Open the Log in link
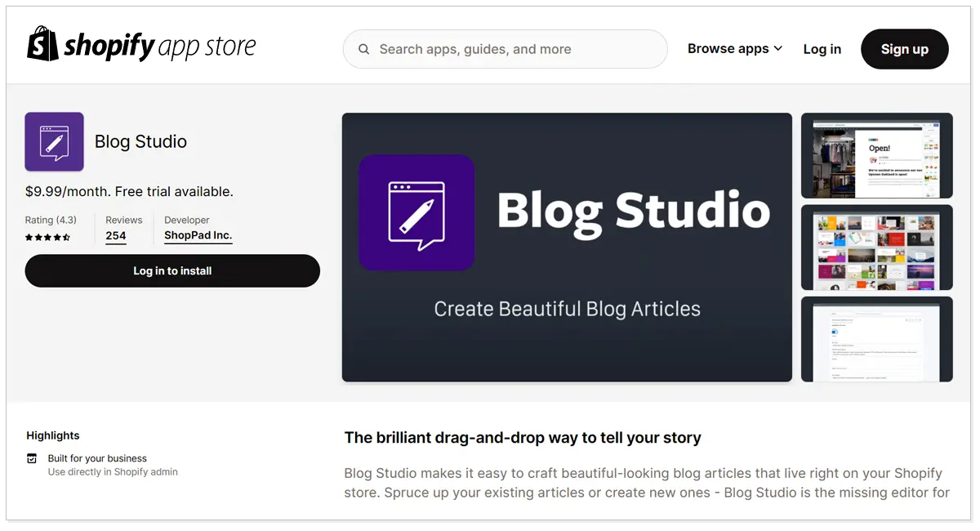The image size is (980, 531). coord(822,49)
